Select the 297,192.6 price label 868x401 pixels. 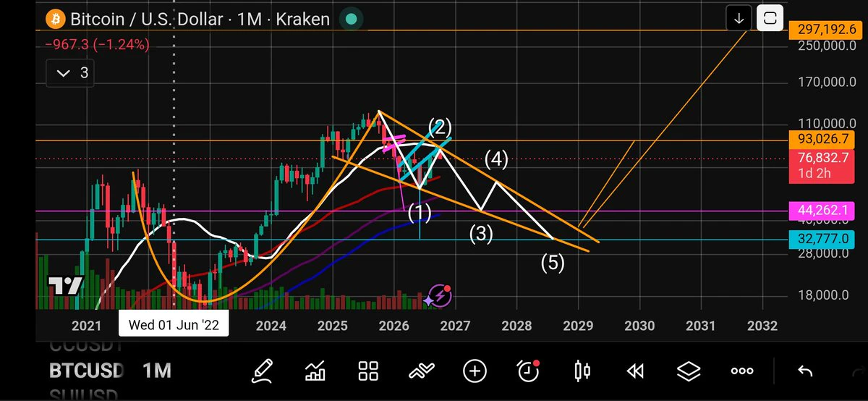click(x=827, y=30)
